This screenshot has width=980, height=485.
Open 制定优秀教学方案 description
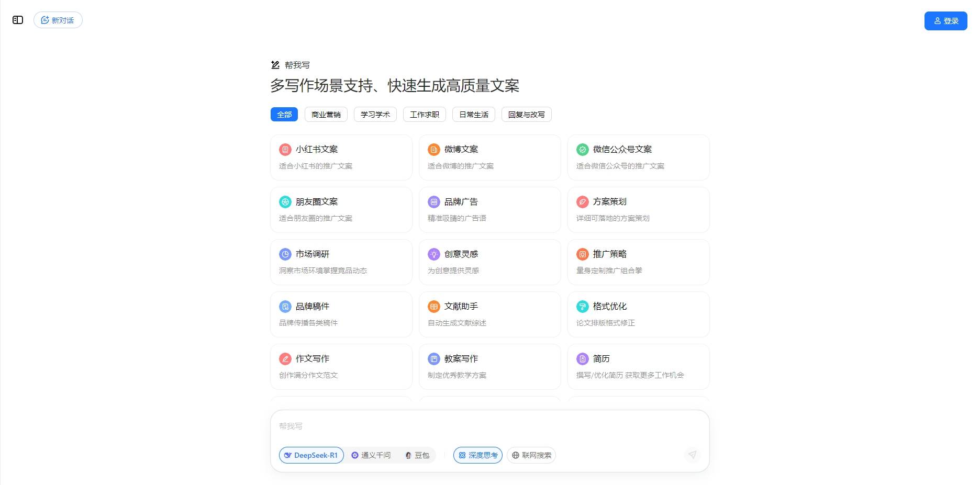(457, 375)
